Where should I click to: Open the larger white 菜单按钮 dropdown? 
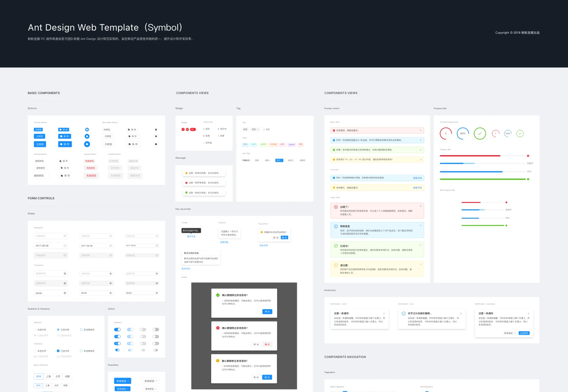(151, 381)
